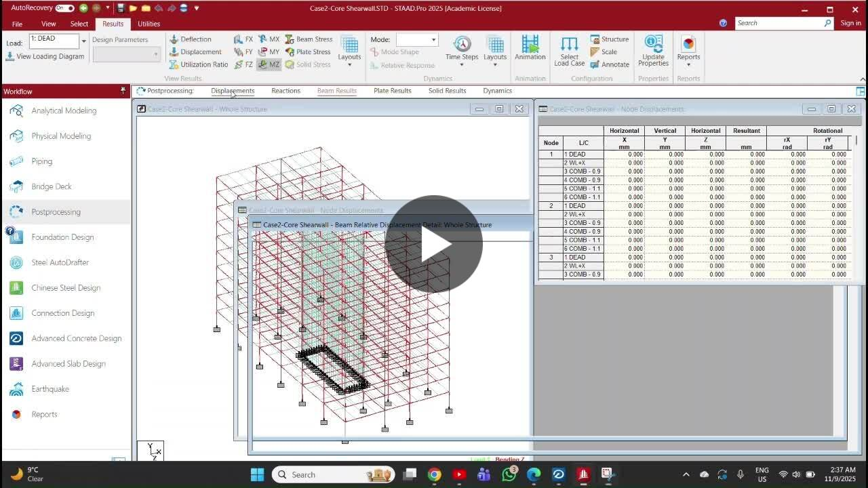
Task: Open the File menu
Action: (x=17, y=24)
